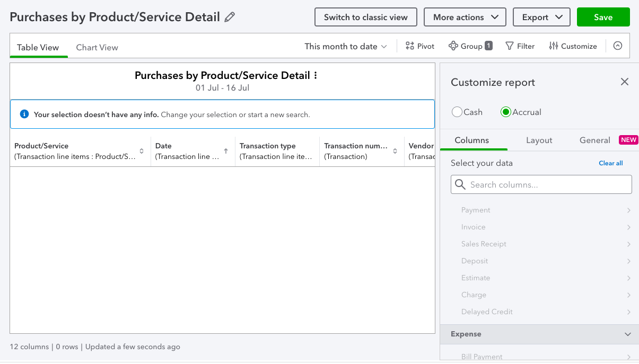Close the Customize report panel

[x=625, y=82]
